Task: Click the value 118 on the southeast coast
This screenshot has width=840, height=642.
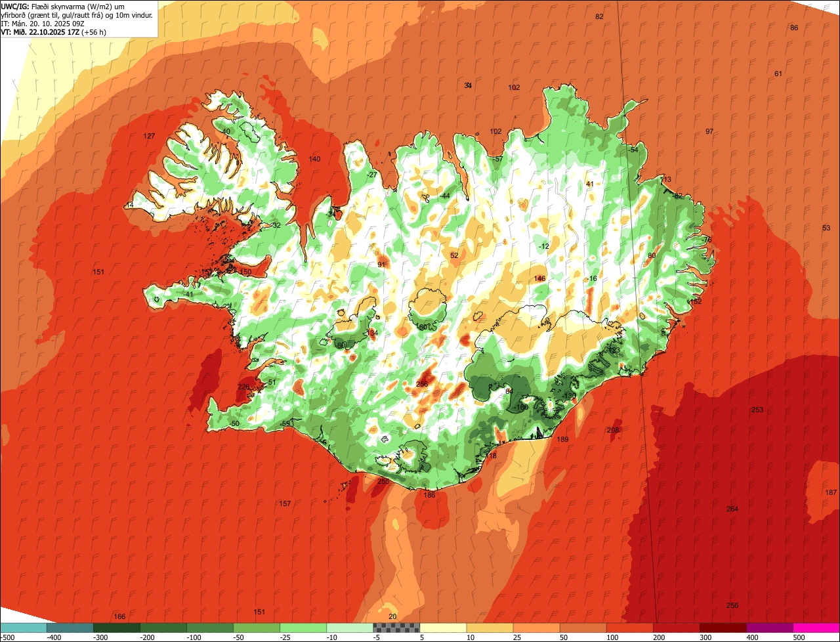Action: click(x=491, y=456)
